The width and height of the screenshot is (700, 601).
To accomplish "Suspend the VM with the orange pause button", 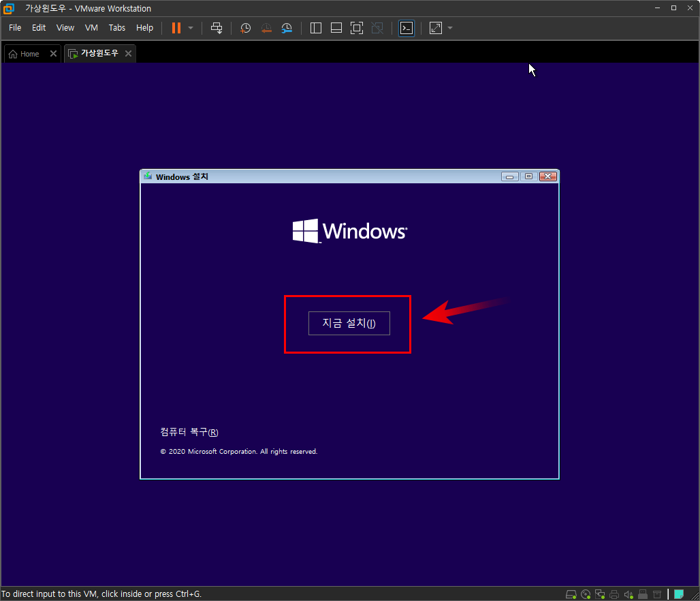I will tap(176, 28).
